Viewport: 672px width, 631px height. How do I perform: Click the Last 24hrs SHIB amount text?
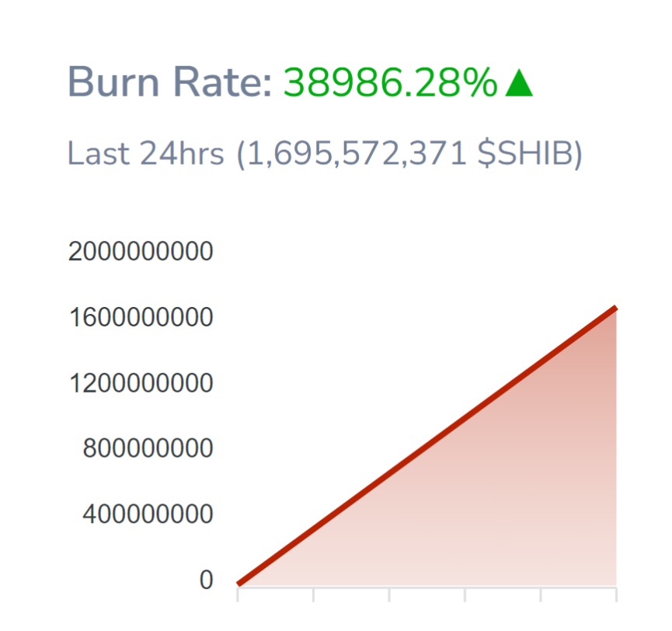pos(325,153)
